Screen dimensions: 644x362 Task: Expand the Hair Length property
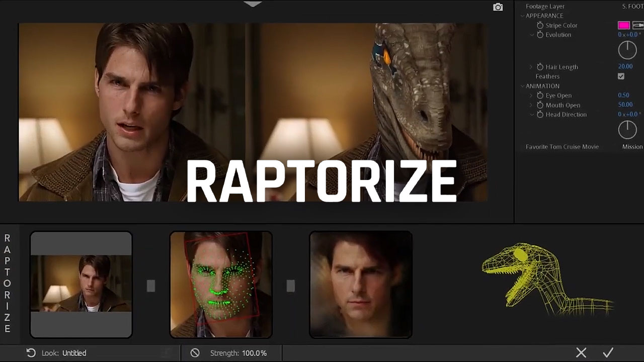tap(531, 67)
